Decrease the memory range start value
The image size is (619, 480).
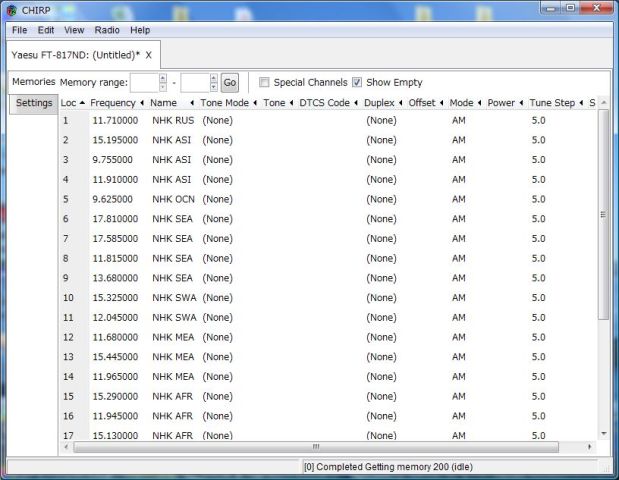tap(163, 87)
